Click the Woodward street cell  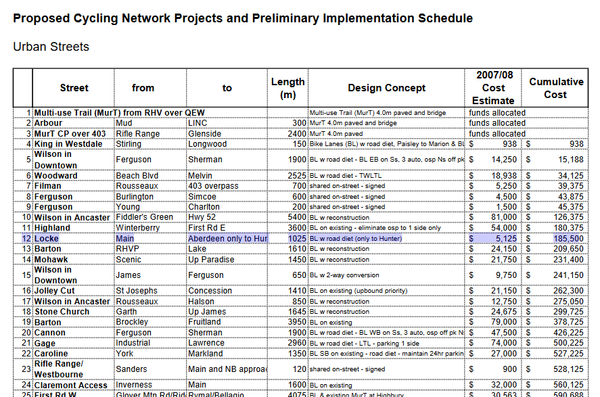[x=73, y=176]
